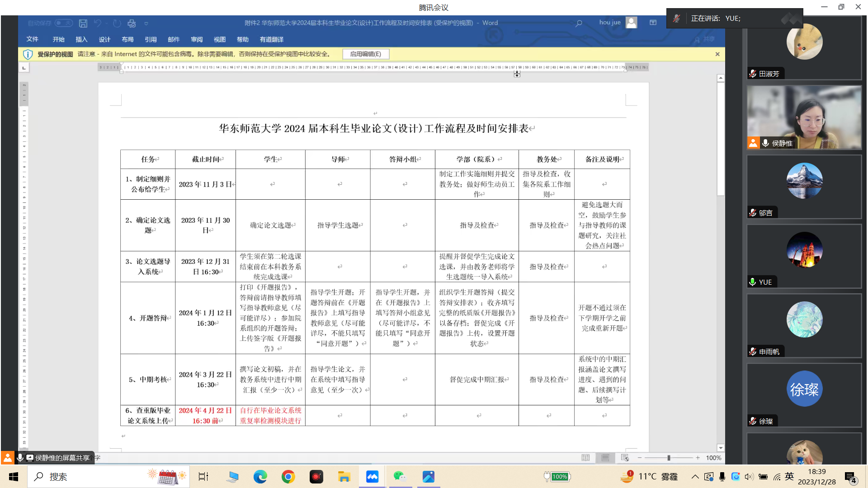The width and height of the screenshot is (868, 488).
Task: Click the document scrollbar's down arrow
Action: tap(721, 448)
